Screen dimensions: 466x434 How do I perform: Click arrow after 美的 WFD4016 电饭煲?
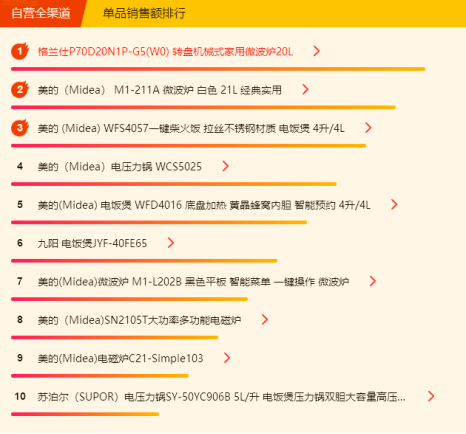[394, 204]
